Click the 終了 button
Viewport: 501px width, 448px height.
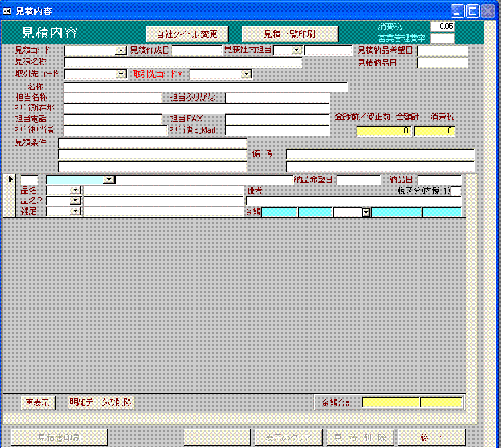(x=431, y=437)
